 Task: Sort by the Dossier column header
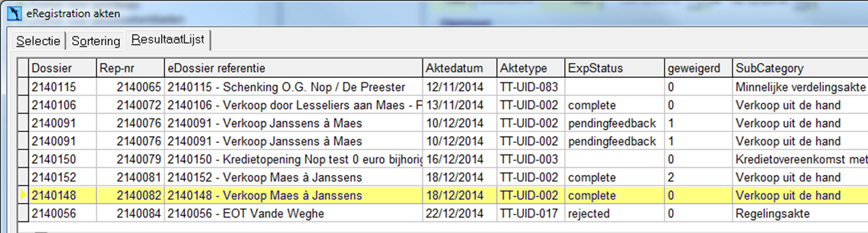63,68
